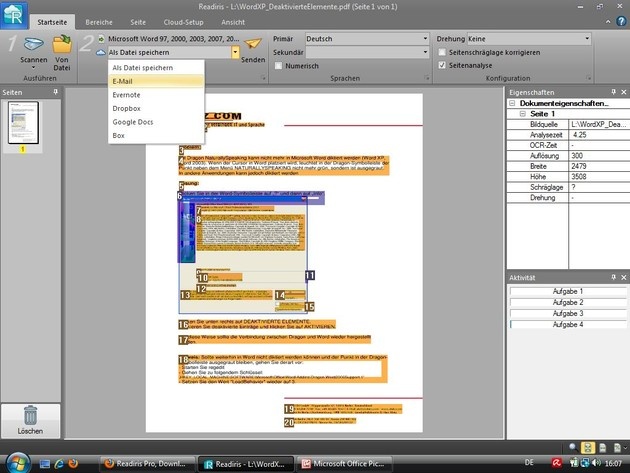Open Firefox from taskbar quick launch
This screenshot has width=630, height=473.
[x=73, y=463]
